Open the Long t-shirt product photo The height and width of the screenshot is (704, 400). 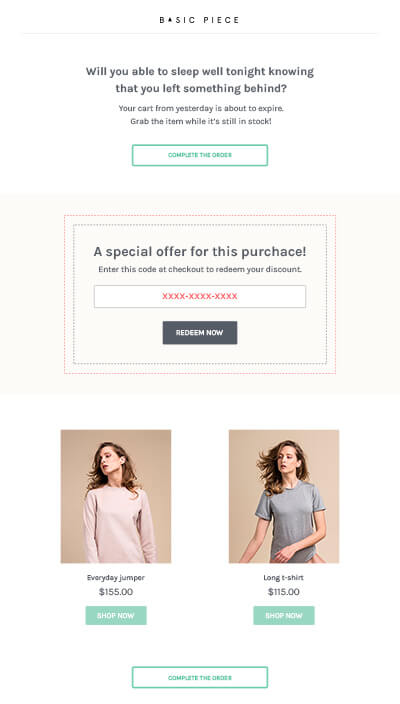[284, 497]
